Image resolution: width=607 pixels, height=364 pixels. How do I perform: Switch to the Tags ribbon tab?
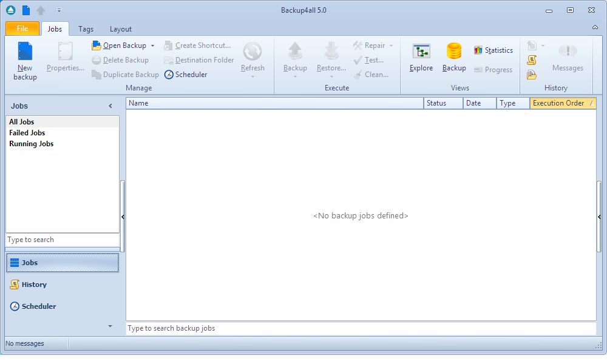pos(86,29)
